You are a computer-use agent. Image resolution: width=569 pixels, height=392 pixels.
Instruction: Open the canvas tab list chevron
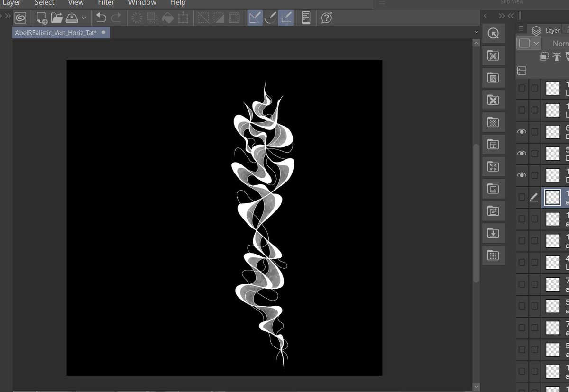pos(476,32)
